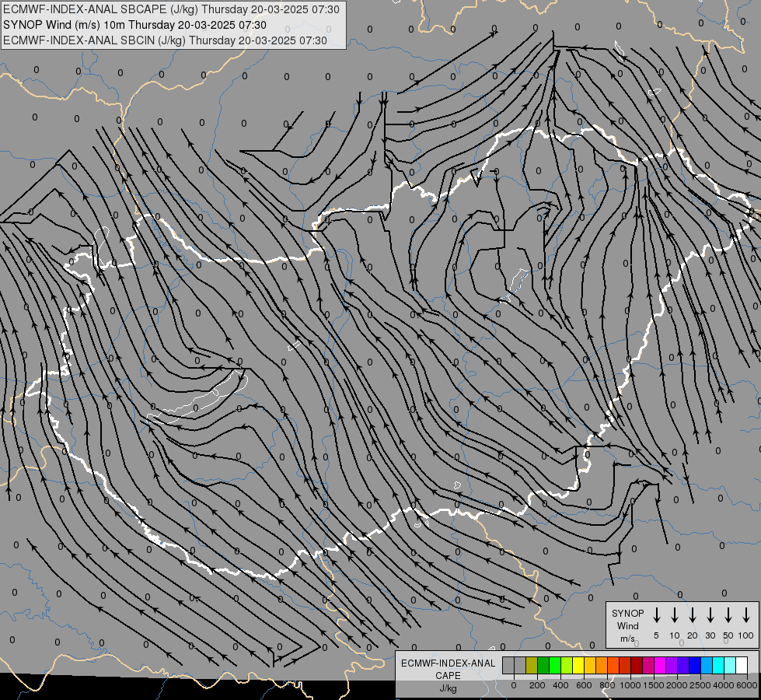761x700 pixels.
Task: Click the 6000 tick label on CAPE scale
Action: click(x=747, y=685)
